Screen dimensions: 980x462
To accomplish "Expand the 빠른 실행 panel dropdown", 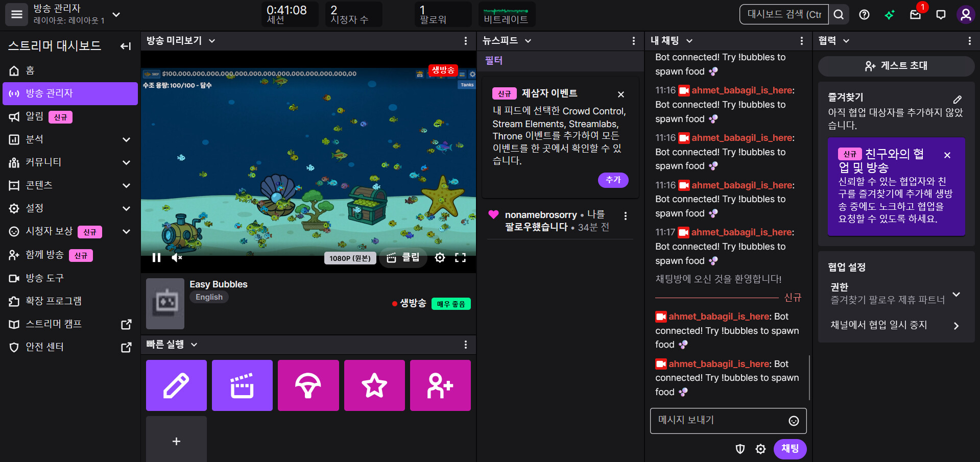I will pos(194,345).
